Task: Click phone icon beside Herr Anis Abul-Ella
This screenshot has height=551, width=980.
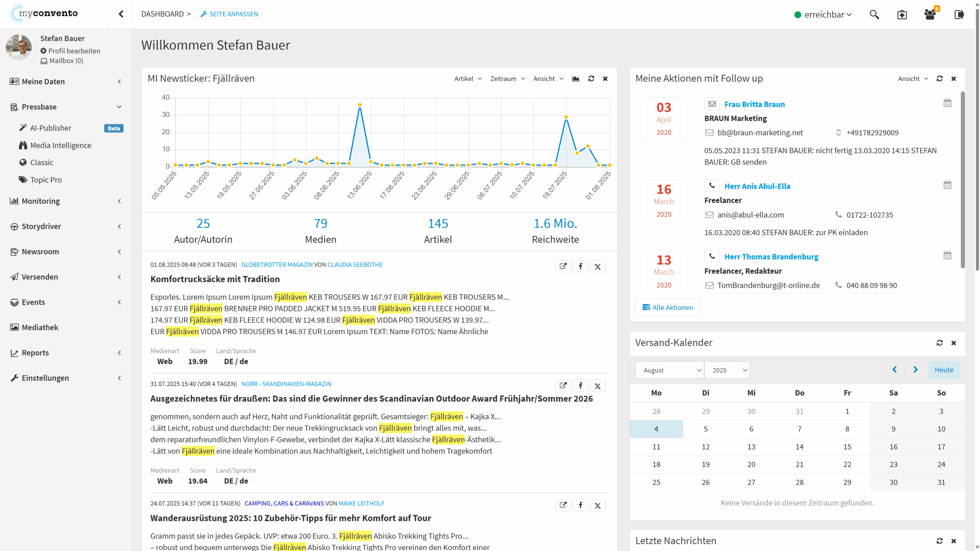Action: click(712, 186)
